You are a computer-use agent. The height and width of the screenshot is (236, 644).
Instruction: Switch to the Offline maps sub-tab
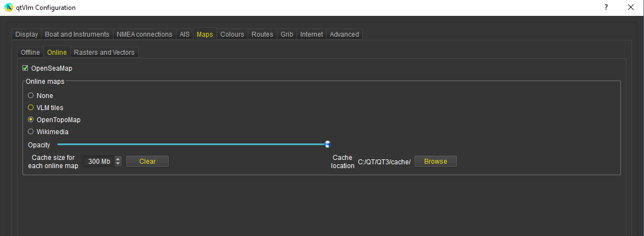coord(30,53)
